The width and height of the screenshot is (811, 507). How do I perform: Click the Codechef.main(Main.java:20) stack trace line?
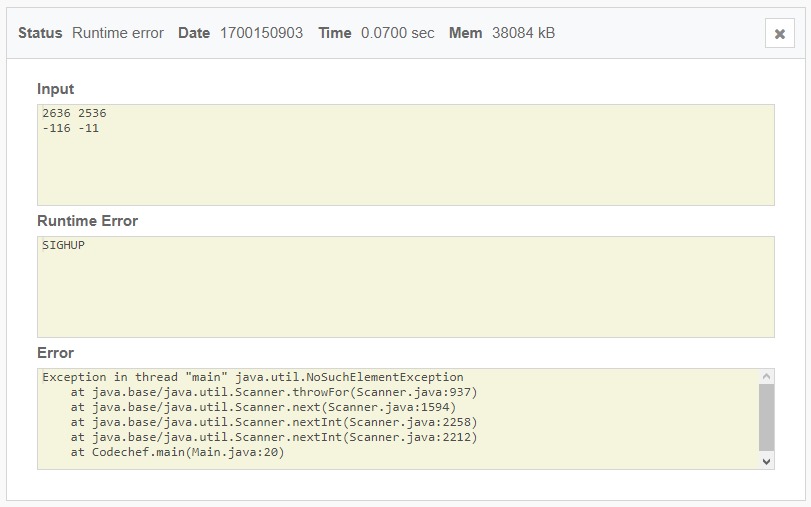click(177, 452)
